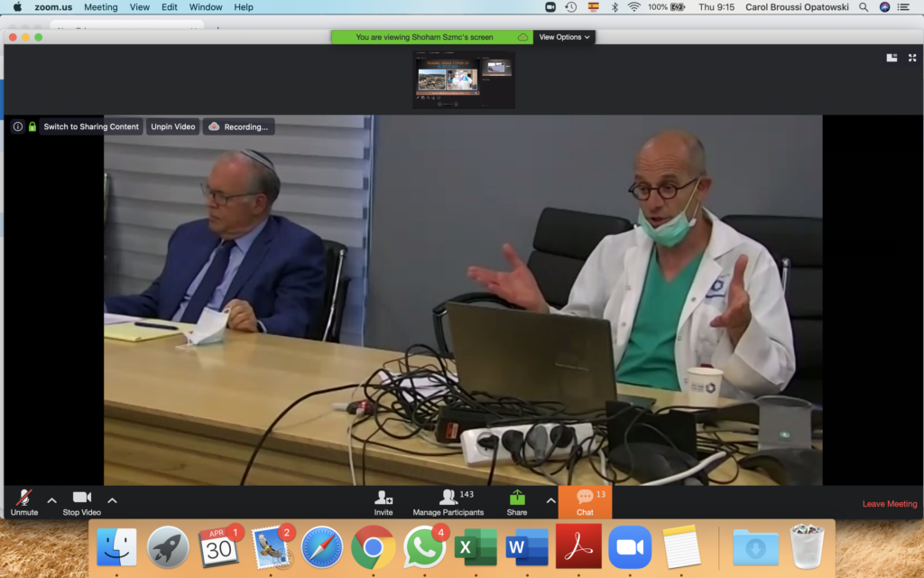Open WhatsApp in the Dock
924x578 pixels.
click(424, 547)
